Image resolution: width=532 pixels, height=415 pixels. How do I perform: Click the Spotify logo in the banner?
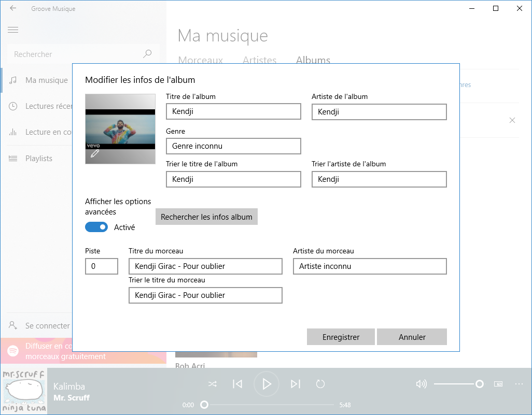(x=13, y=351)
